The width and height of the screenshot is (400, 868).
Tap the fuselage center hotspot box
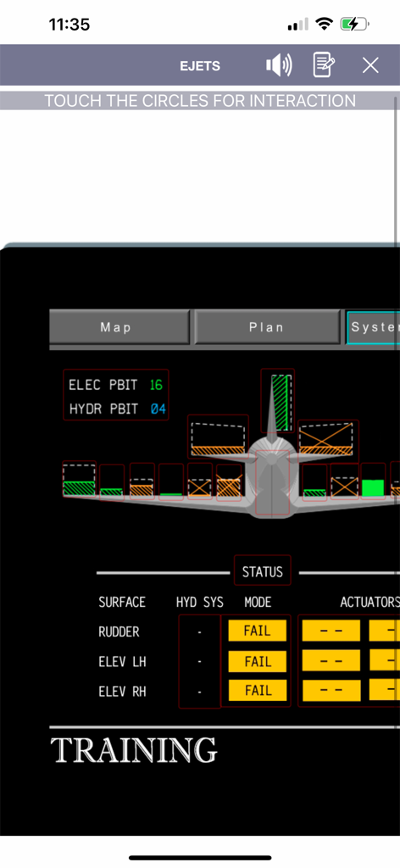[x=273, y=483]
